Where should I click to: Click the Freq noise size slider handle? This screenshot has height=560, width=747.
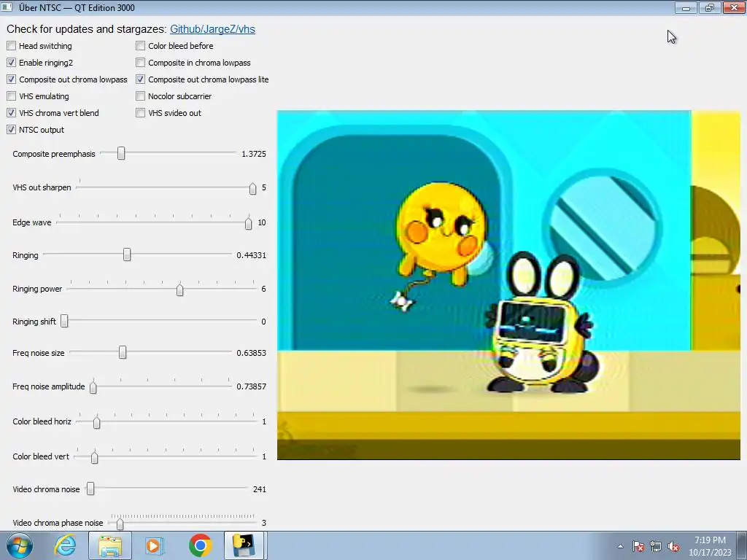tap(123, 352)
